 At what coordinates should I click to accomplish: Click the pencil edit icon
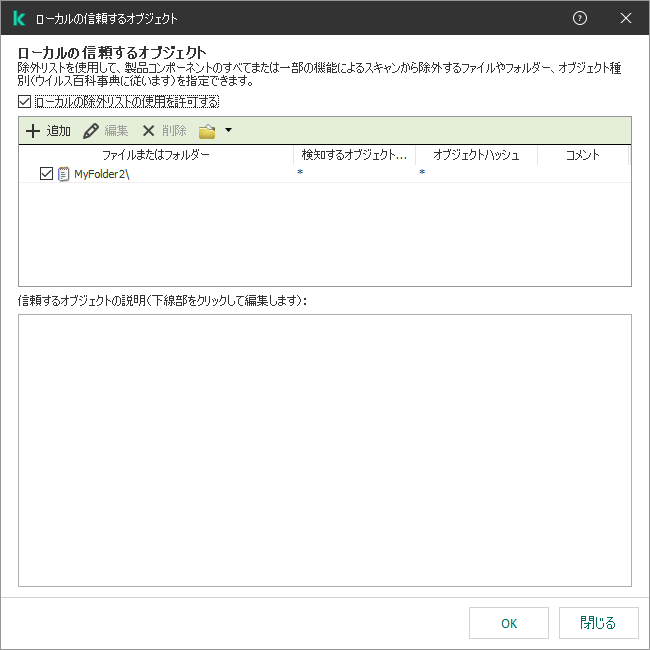pos(91,131)
